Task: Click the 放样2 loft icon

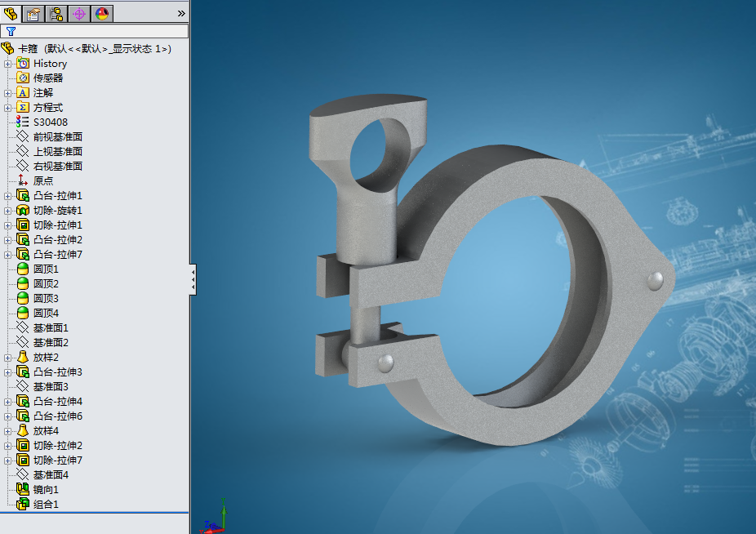Action: tap(23, 357)
